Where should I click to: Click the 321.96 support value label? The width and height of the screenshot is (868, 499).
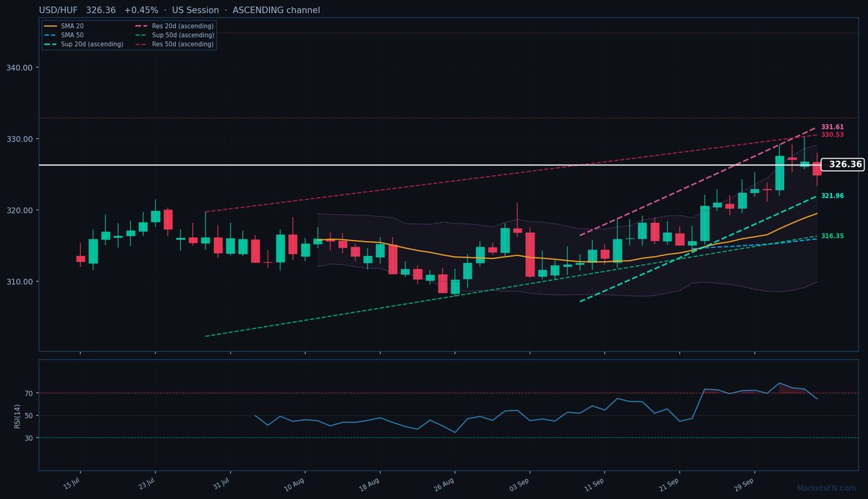pyautogui.click(x=833, y=196)
